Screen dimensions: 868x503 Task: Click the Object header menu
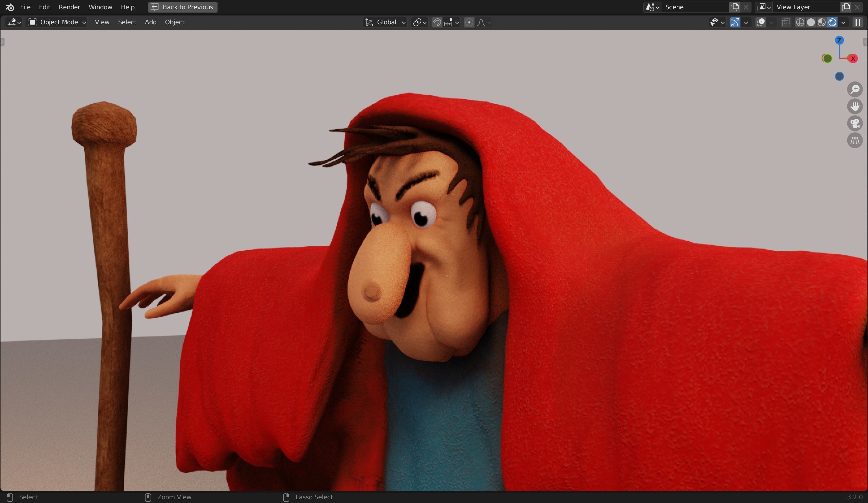tap(175, 22)
